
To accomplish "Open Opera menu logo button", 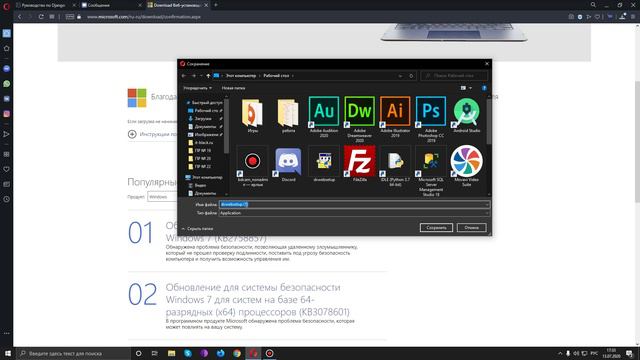I will [6, 6].
